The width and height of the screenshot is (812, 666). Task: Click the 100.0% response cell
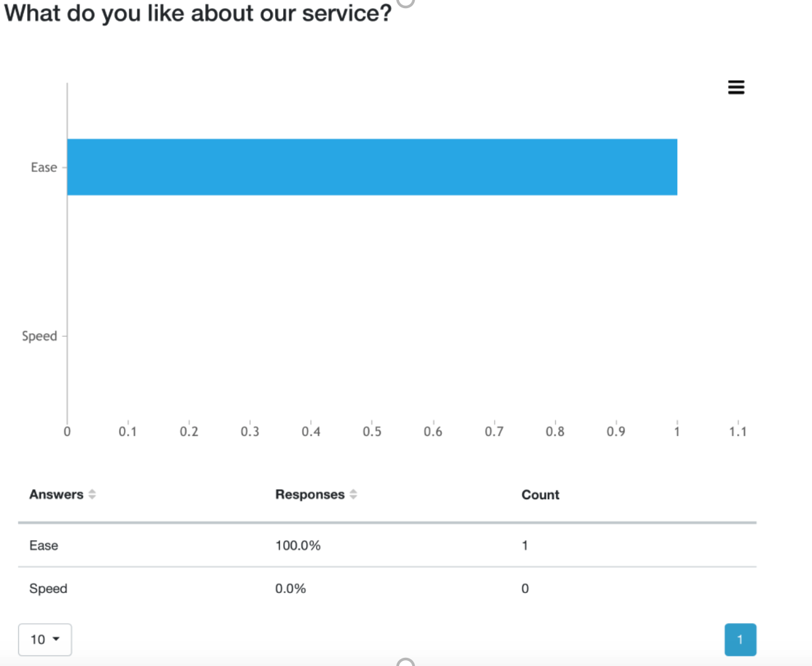coord(298,546)
